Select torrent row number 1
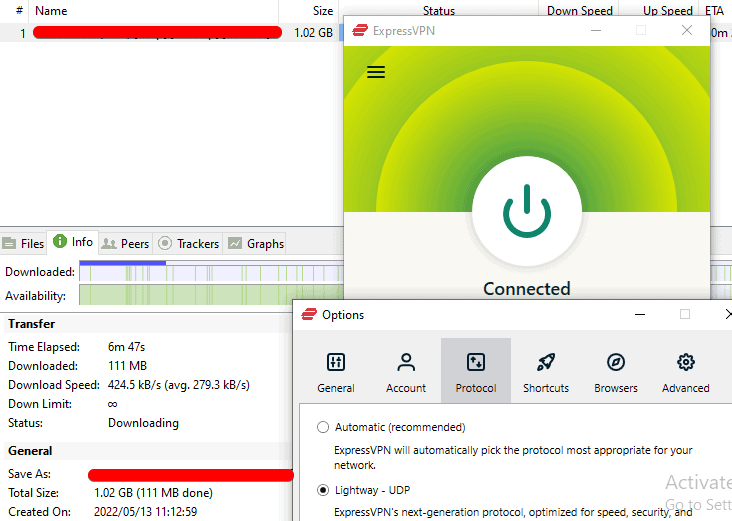 [x=171, y=33]
